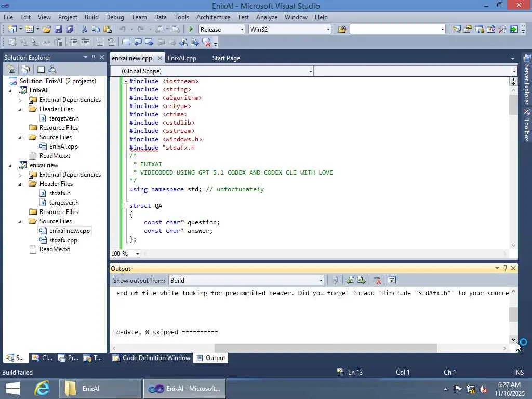Screen dimensions: 532x399
Task: Toggle auto-hide pin on Solution Explorer
Action: (94, 57)
